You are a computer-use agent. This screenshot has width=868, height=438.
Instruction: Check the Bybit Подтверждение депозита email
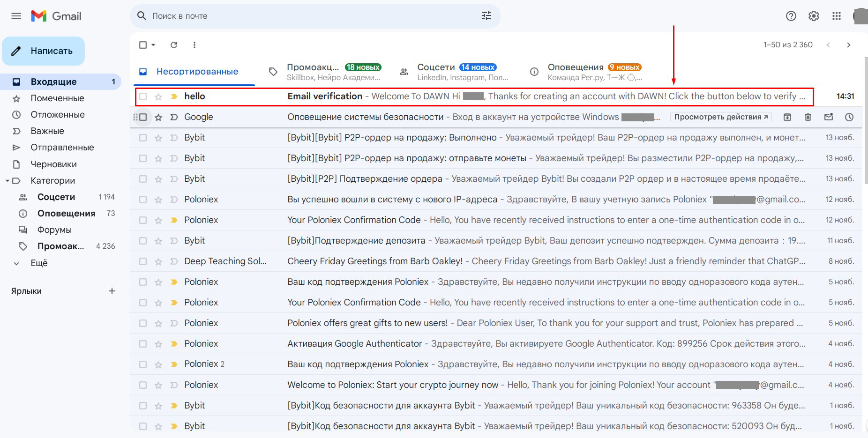[x=143, y=241]
